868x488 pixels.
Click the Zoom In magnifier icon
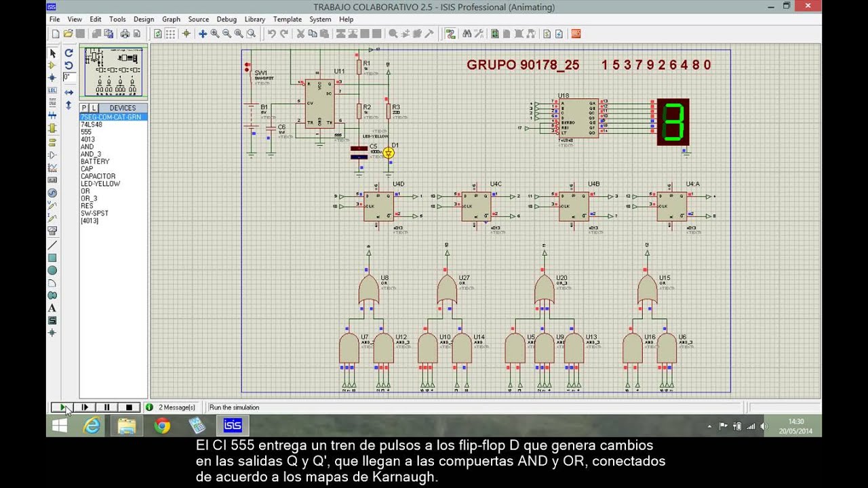coord(214,33)
